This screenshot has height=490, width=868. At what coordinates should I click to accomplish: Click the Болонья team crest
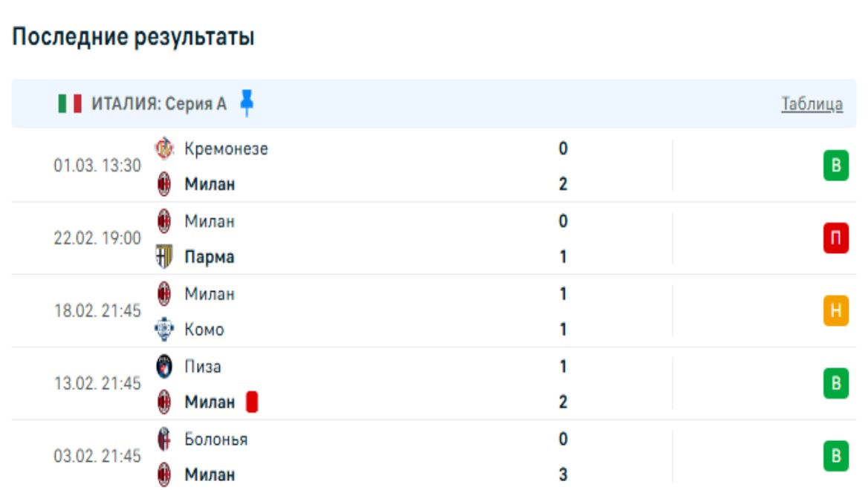[x=164, y=440]
